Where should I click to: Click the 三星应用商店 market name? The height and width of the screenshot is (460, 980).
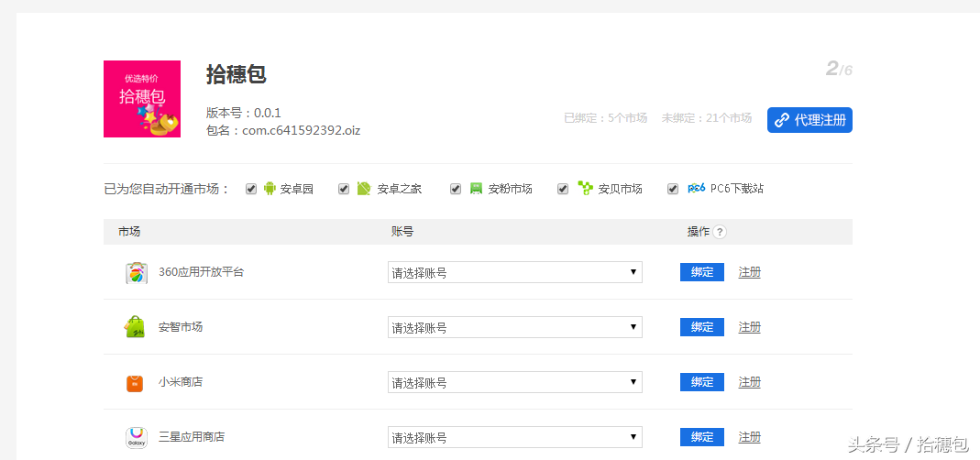[192, 437]
